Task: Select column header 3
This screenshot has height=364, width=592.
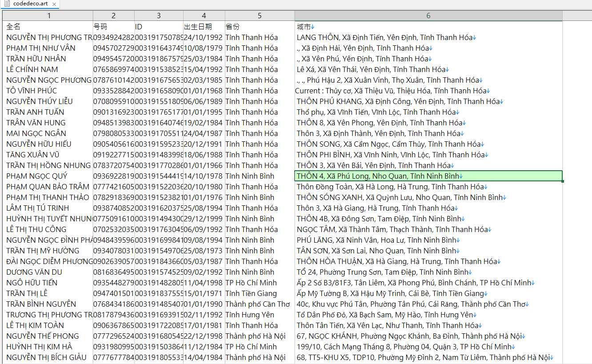Action: [159, 16]
